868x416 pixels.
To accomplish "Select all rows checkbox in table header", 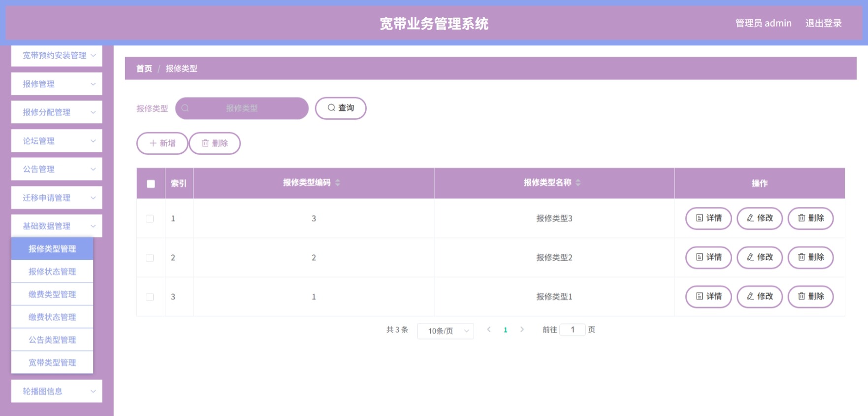I will 151,183.
